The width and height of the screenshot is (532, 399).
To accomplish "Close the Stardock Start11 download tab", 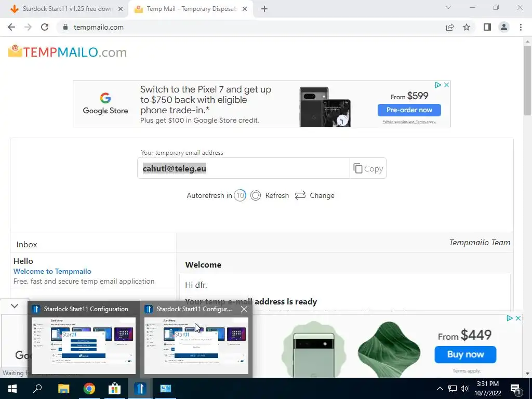I will (121, 9).
